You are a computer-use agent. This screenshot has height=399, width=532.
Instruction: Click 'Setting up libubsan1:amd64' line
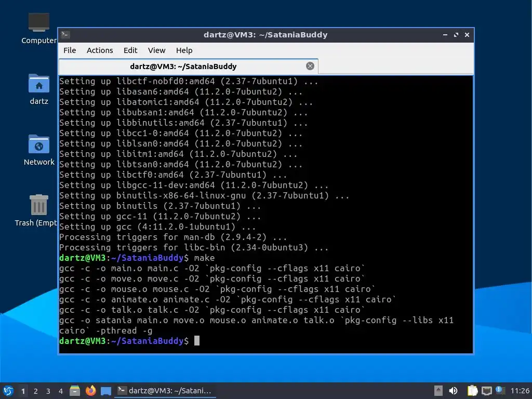coord(183,113)
